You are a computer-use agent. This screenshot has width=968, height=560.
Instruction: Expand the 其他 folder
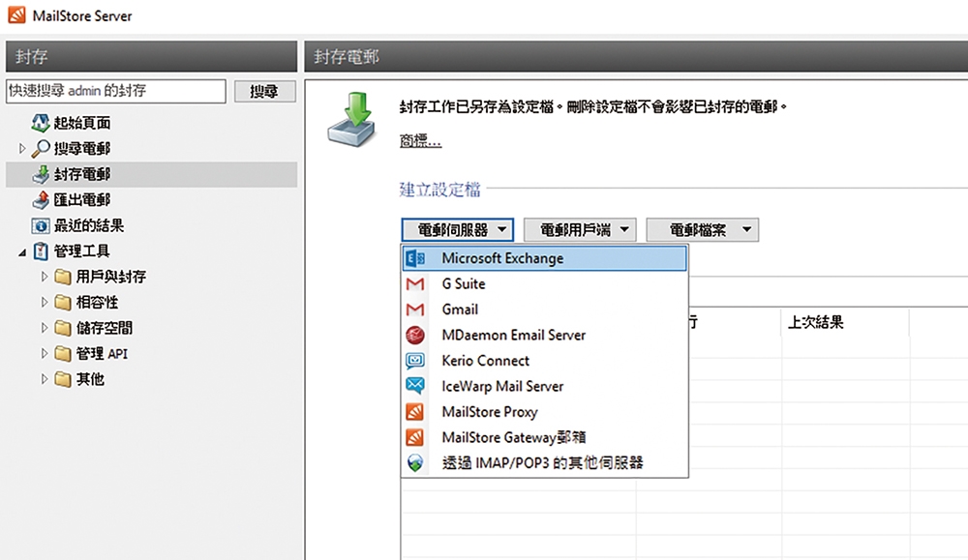pyautogui.click(x=45, y=379)
